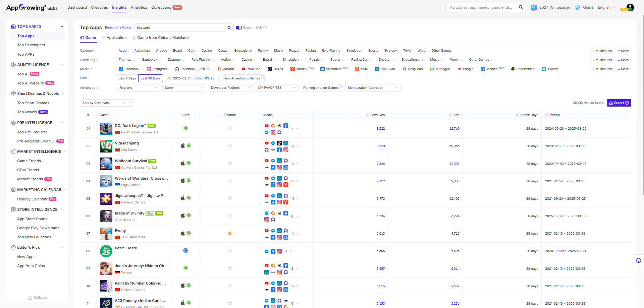
Task: Open the Store dropdown filter
Action: click(x=184, y=88)
